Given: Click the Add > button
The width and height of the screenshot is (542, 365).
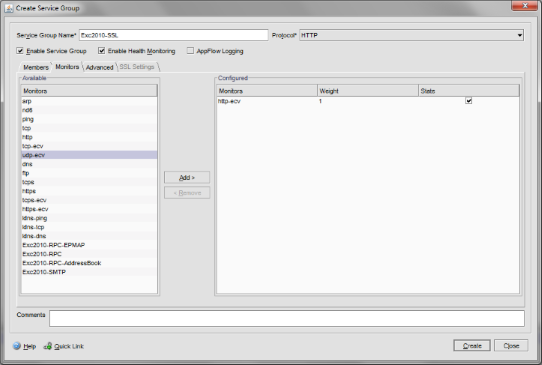Looking at the screenshot, I should click(187, 177).
